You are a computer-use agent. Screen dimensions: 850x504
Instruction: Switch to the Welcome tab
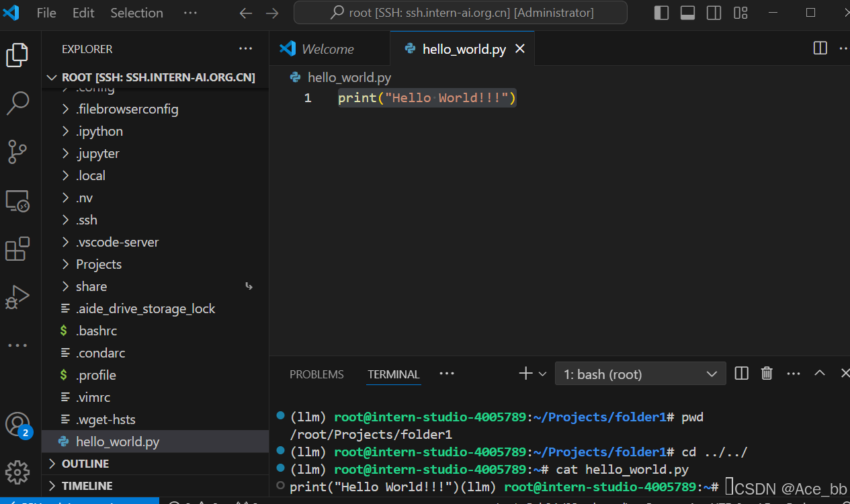pos(329,49)
